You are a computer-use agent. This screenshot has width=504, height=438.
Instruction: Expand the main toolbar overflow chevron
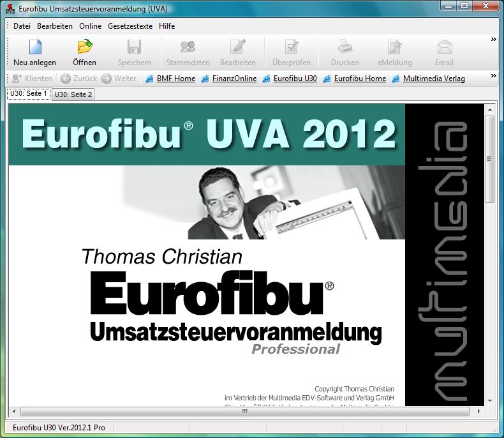click(494, 39)
